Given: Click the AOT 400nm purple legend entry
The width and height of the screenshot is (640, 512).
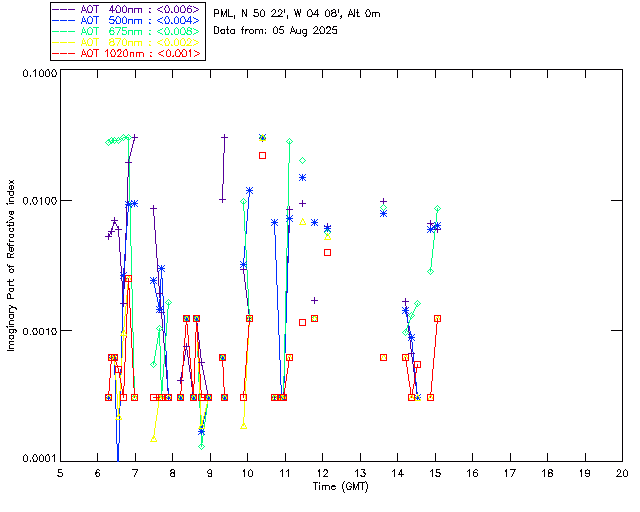Looking at the screenshot, I should [127, 8].
